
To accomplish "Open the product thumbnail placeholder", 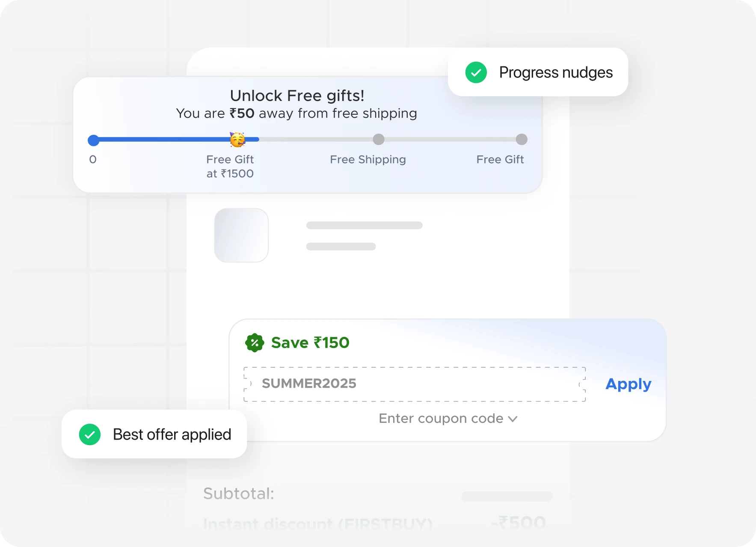I will coord(241,235).
